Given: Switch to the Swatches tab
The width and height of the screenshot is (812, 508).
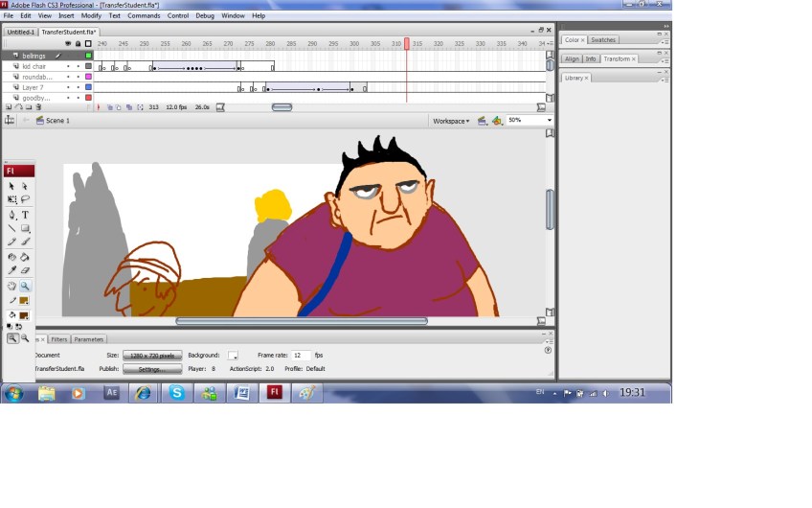Looking at the screenshot, I should tap(603, 40).
